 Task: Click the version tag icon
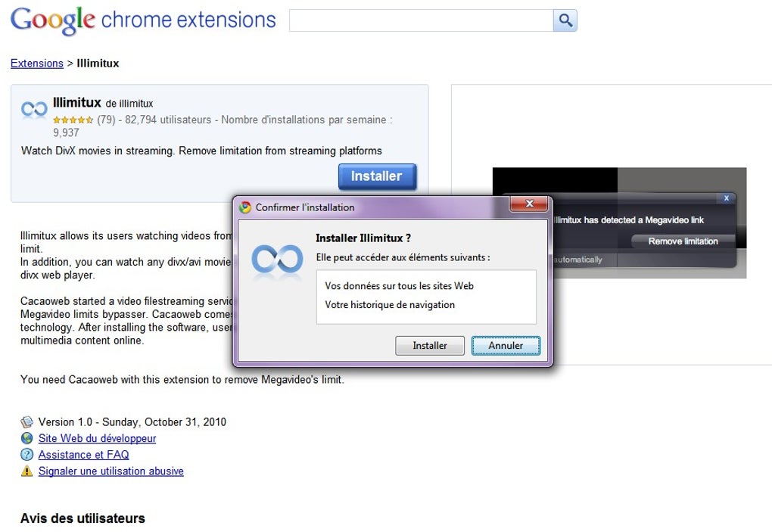tap(26, 422)
